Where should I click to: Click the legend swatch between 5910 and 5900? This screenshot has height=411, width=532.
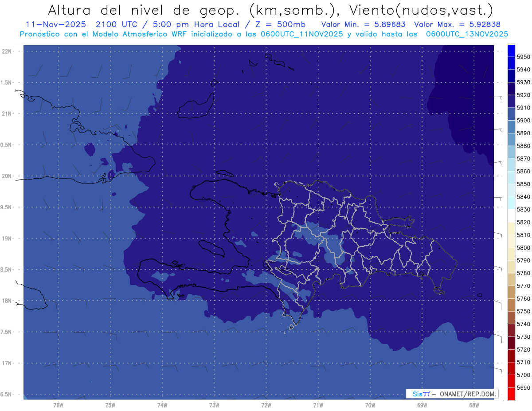511,114
